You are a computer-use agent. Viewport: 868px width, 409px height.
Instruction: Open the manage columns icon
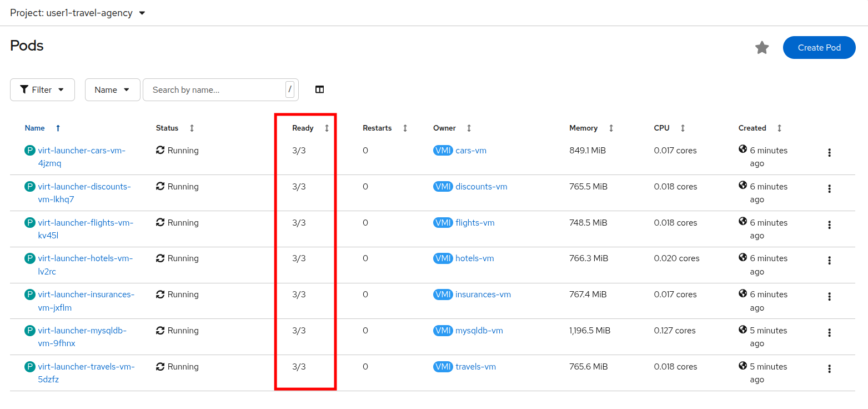319,89
